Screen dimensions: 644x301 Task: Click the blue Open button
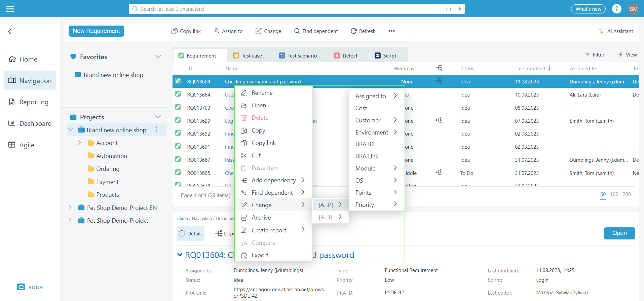(x=619, y=233)
